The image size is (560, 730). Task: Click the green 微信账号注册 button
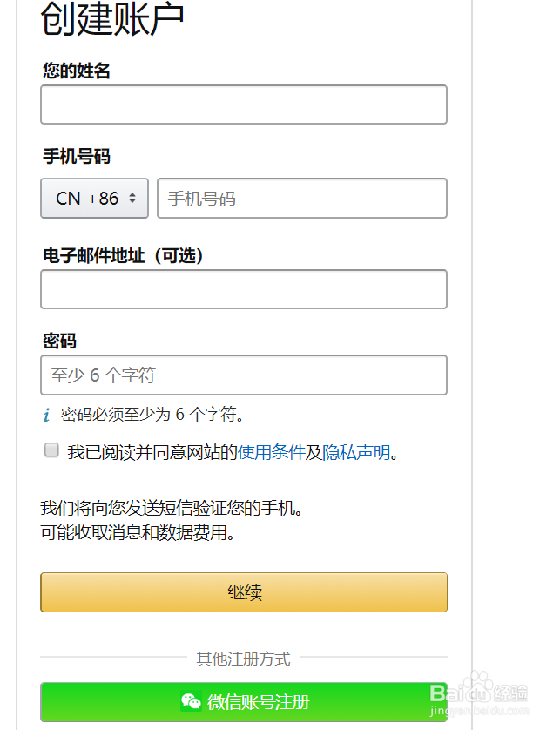point(244,702)
